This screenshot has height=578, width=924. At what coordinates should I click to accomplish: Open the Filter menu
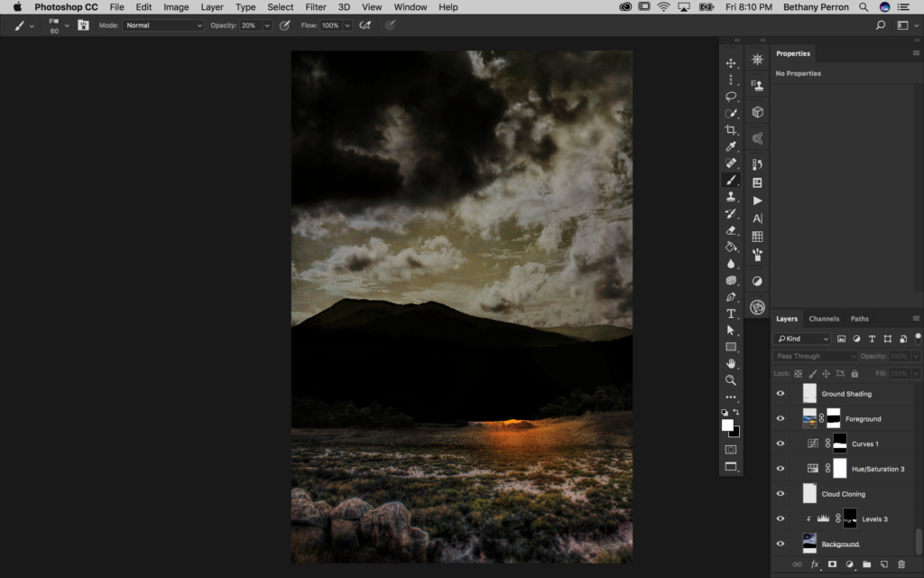315,6
